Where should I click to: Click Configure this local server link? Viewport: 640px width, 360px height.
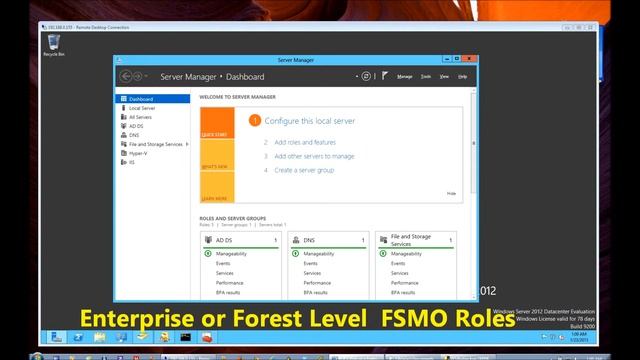pyautogui.click(x=310, y=121)
